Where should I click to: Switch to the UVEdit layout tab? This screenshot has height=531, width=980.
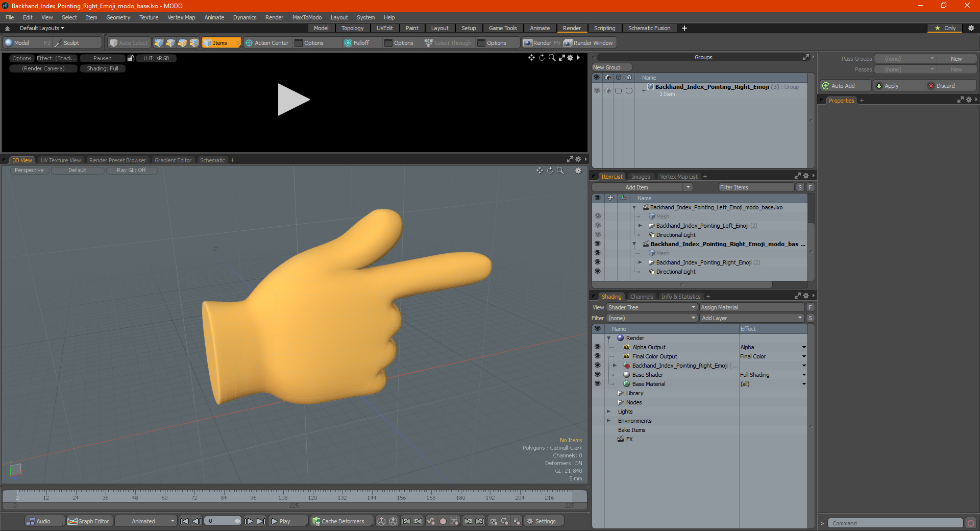coord(384,28)
